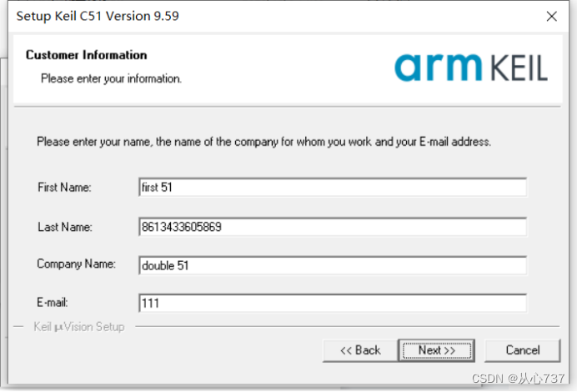The image size is (577, 392).
Task: Click the instruction line about name and company
Action: click(263, 142)
